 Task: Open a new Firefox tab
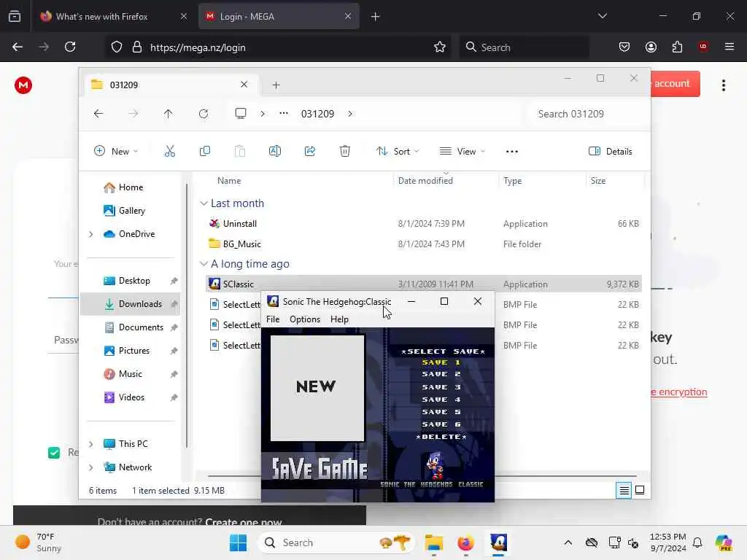click(x=375, y=16)
